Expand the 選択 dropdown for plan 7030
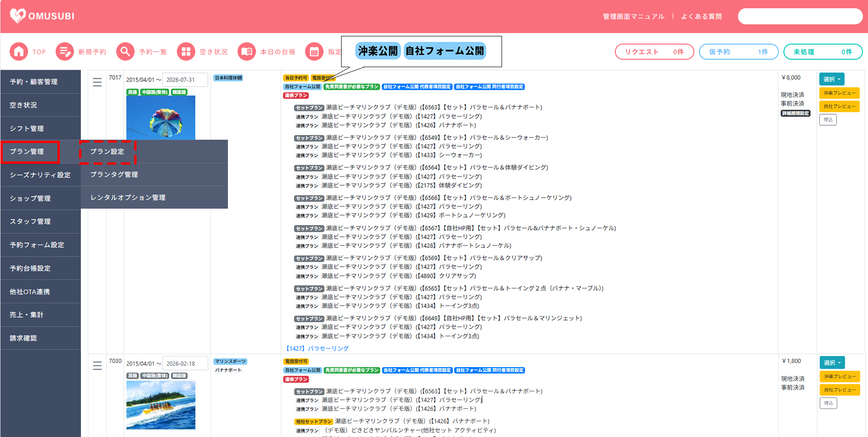Screen dimensions: 868x437 tap(832, 362)
